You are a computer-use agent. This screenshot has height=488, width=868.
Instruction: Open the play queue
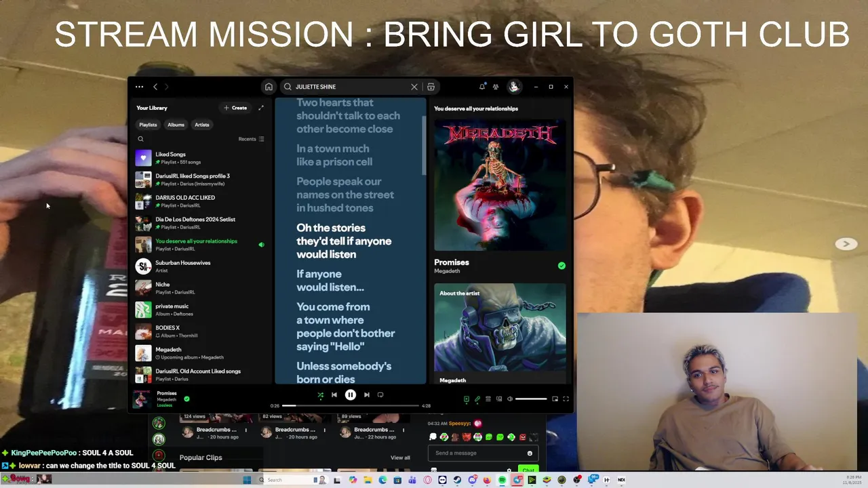[x=488, y=399]
